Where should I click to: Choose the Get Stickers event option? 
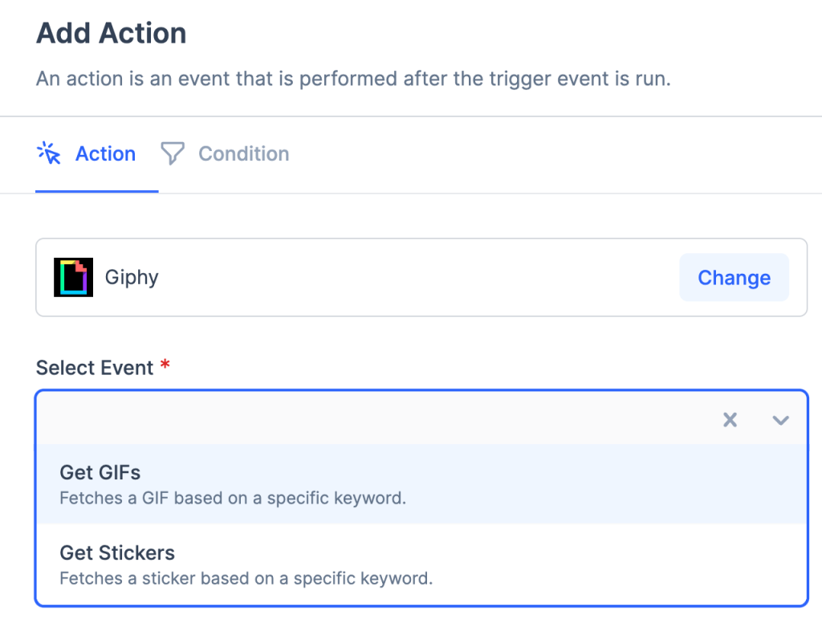117,552
